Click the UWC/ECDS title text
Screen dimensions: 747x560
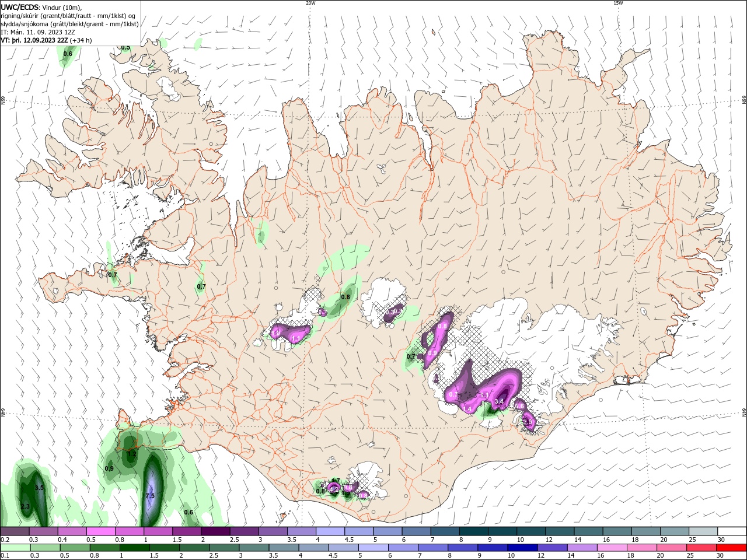[x=21, y=7]
